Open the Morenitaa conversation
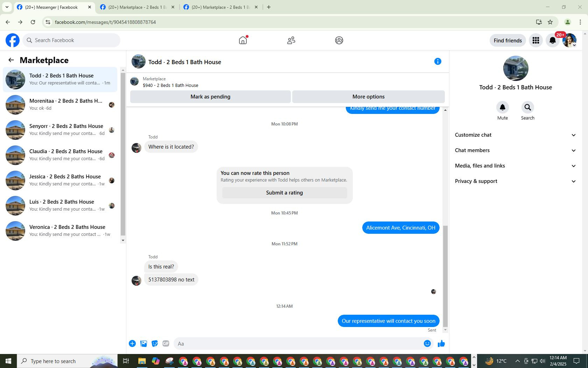The height and width of the screenshot is (368, 588). (60, 105)
